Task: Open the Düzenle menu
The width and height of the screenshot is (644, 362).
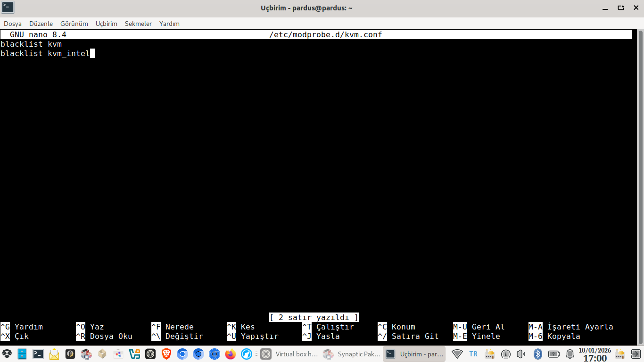Action: [x=41, y=24]
